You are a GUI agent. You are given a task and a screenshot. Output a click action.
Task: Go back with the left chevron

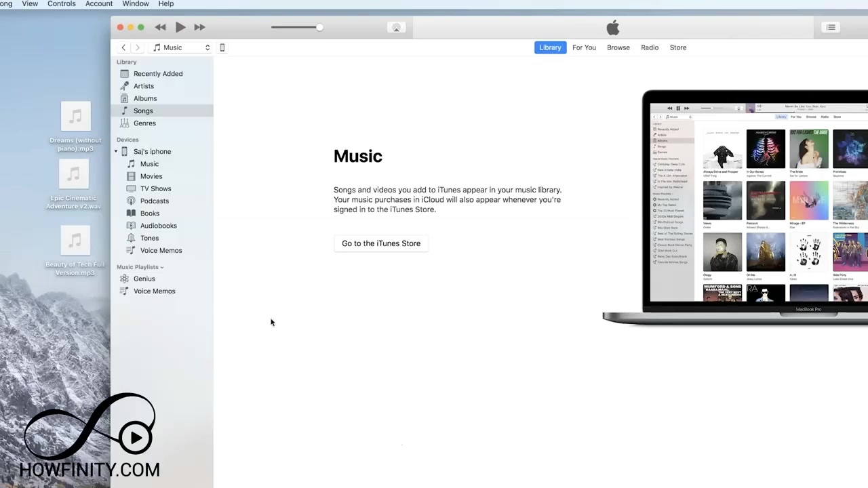[x=123, y=47]
